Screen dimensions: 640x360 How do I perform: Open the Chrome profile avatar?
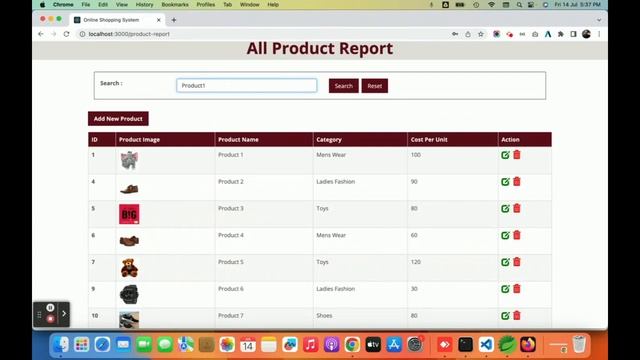[x=586, y=34]
